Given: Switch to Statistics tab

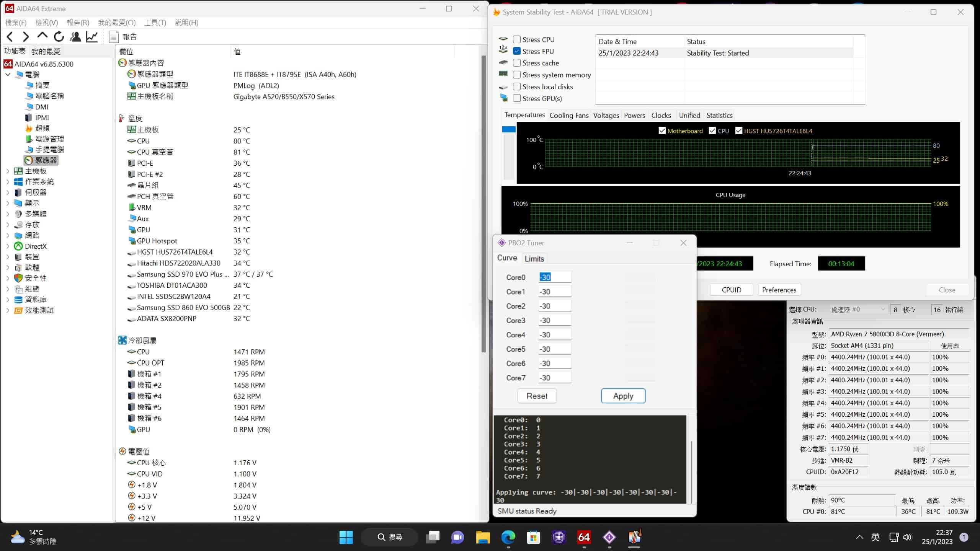Looking at the screenshot, I should tap(719, 115).
